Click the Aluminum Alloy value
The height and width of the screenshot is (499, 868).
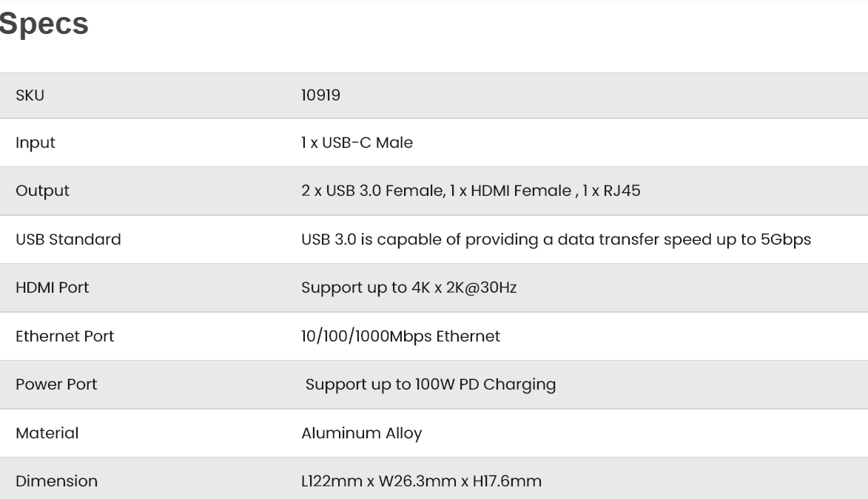362,433
